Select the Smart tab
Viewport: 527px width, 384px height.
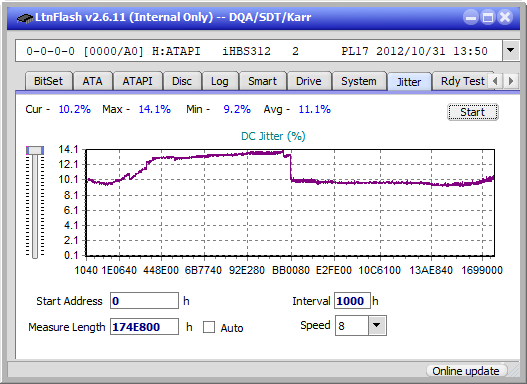(x=262, y=81)
